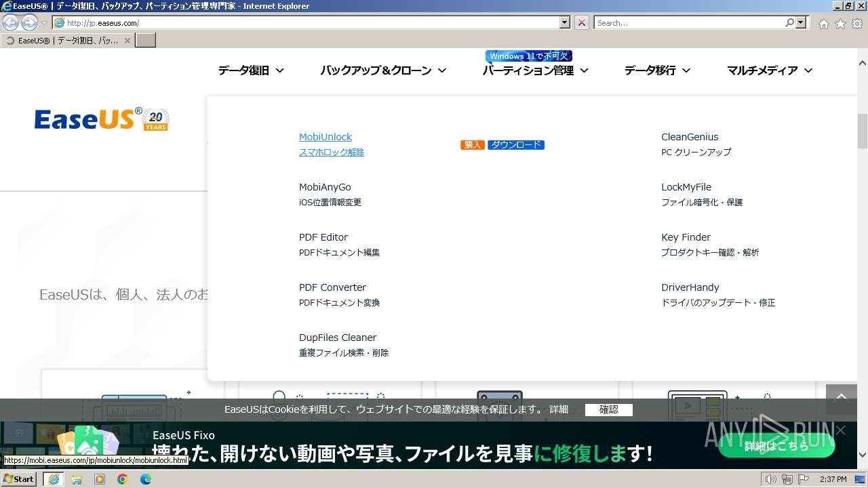Click the volume speaker tray icon
The image size is (868, 488).
(x=770, y=479)
